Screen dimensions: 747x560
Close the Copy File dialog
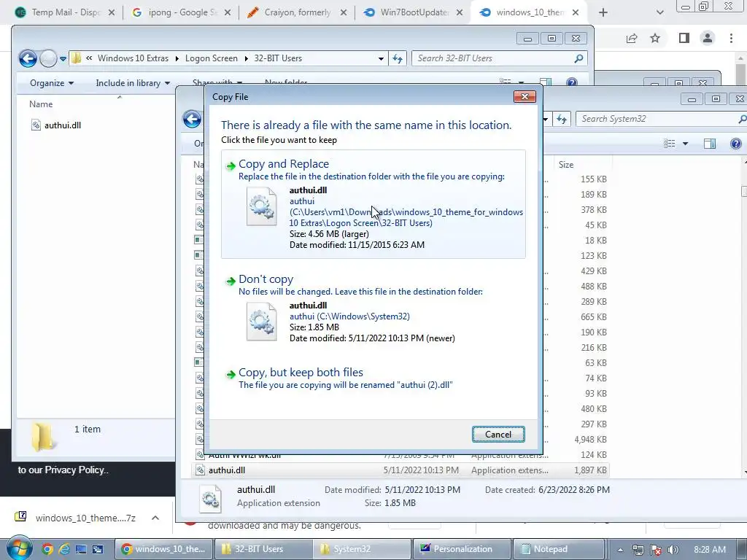click(x=525, y=97)
